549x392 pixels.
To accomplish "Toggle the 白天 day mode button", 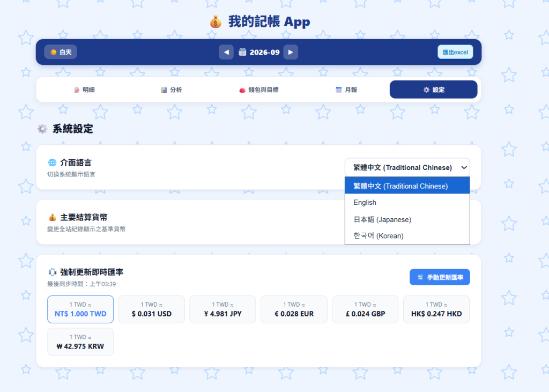I will (x=61, y=52).
